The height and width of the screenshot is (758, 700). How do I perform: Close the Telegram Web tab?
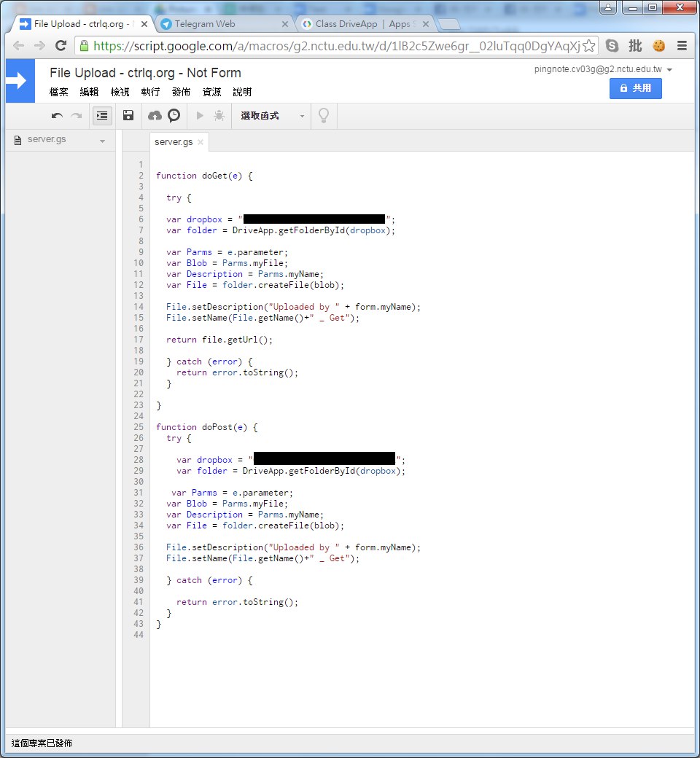pyautogui.click(x=285, y=24)
